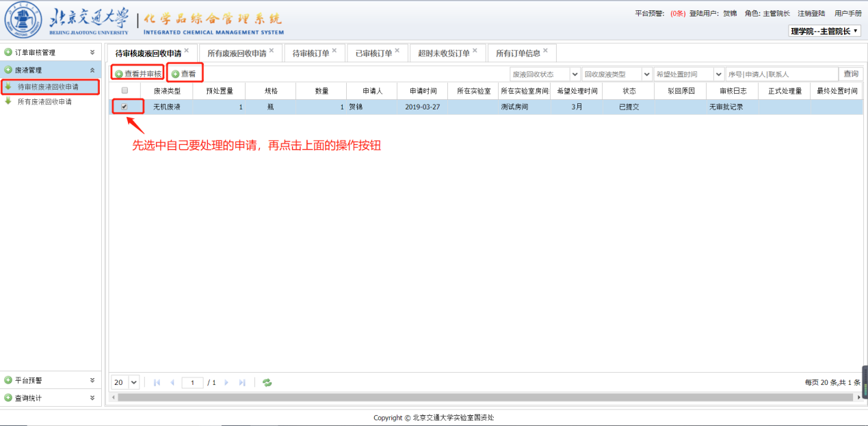Switch to the 超时未收货订单 tab
Screen dimensions: 868x426
coord(444,53)
